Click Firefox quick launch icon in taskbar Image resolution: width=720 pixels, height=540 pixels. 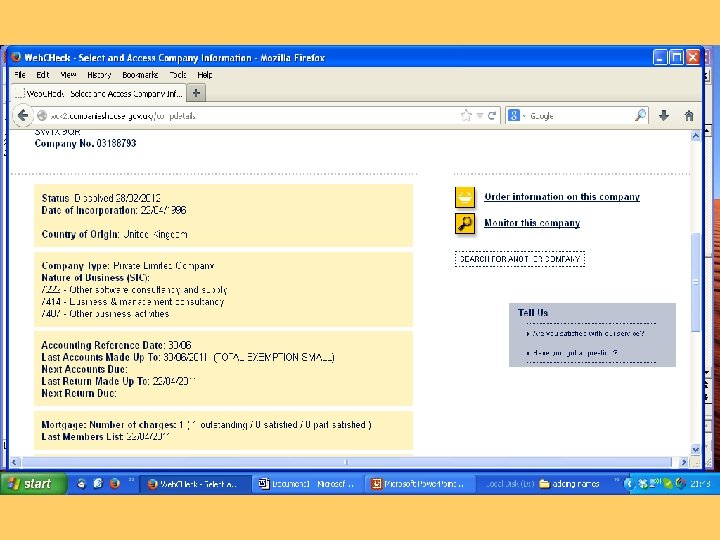pos(114,484)
